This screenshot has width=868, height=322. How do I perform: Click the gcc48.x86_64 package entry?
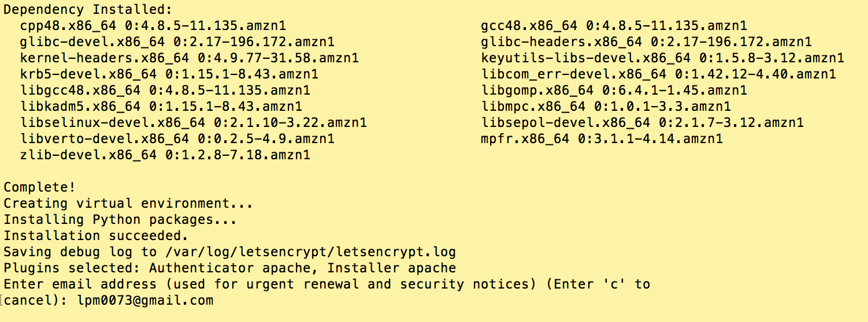click(x=614, y=26)
